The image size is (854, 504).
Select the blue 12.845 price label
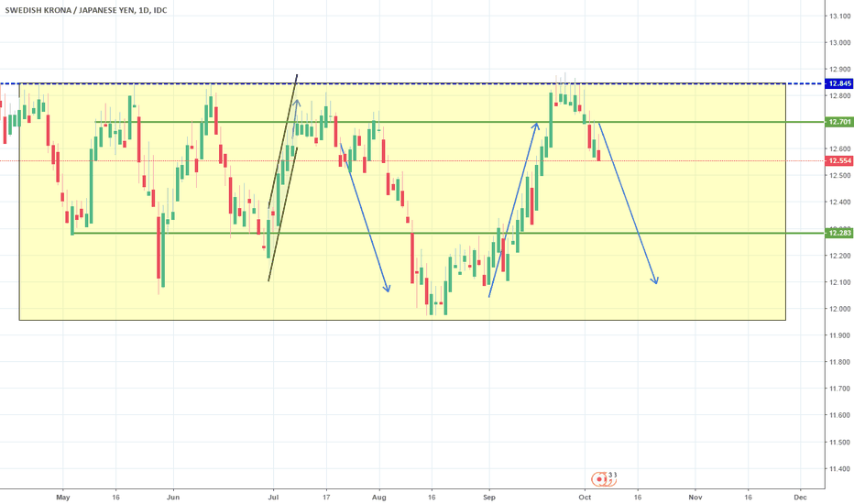pyautogui.click(x=839, y=83)
